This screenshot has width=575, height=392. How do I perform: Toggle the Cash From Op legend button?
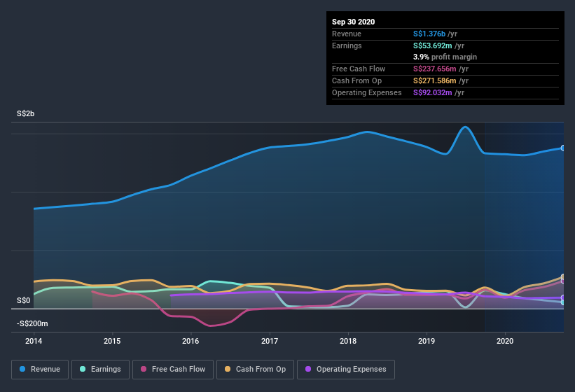tap(255, 370)
